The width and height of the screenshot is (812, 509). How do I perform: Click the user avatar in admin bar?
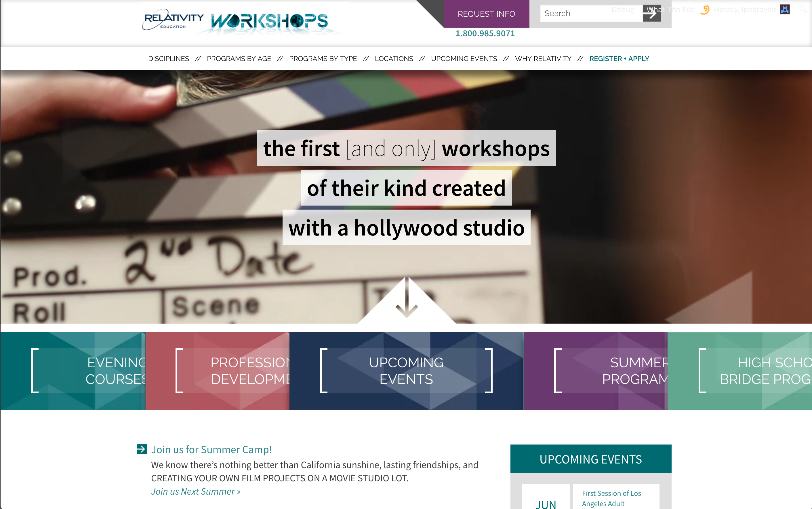(785, 10)
